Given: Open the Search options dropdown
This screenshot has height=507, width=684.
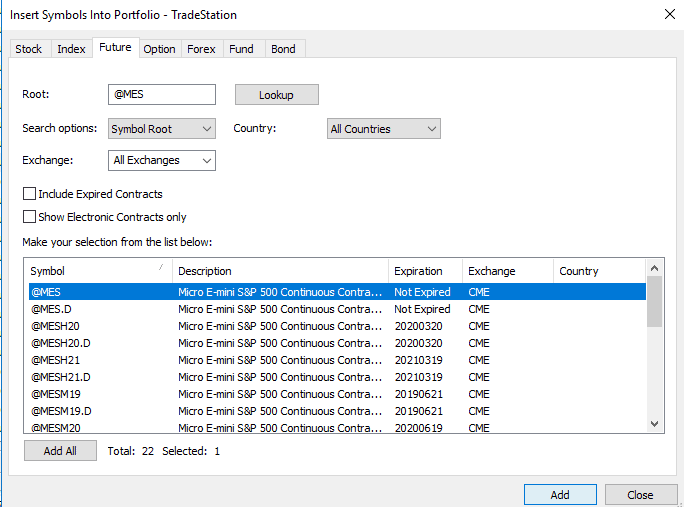Looking at the screenshot, I should pyautogui.click(x=162, y=129).
